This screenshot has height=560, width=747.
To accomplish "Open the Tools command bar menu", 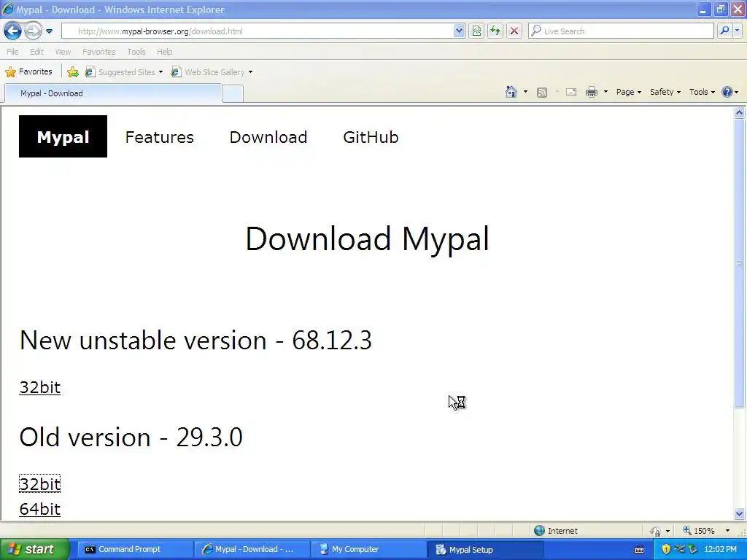I will 702,92.
